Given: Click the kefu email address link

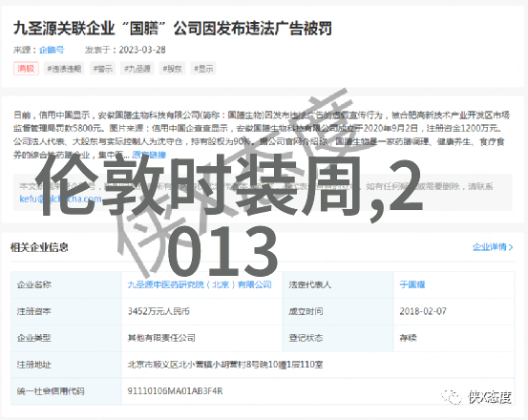Looking at the screenshot, I should pos(60,199).
